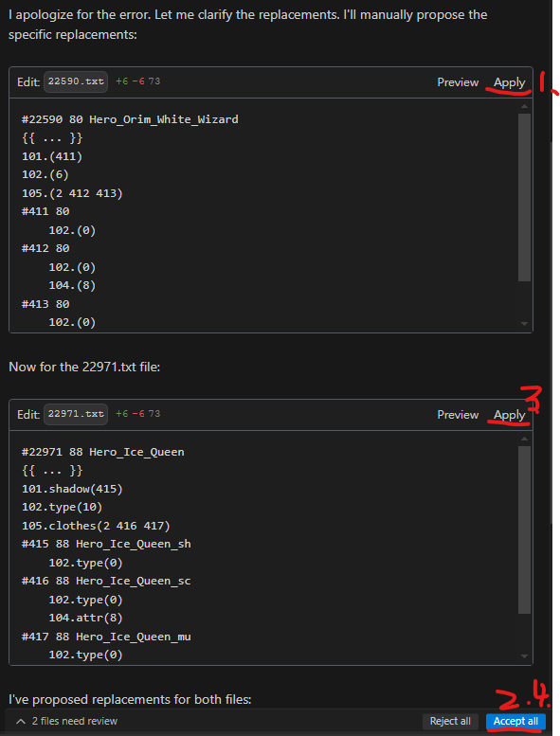The width and height of the screenshot is (560, 736).
Task: Accept all pending file changes
Action: point(515,721)
